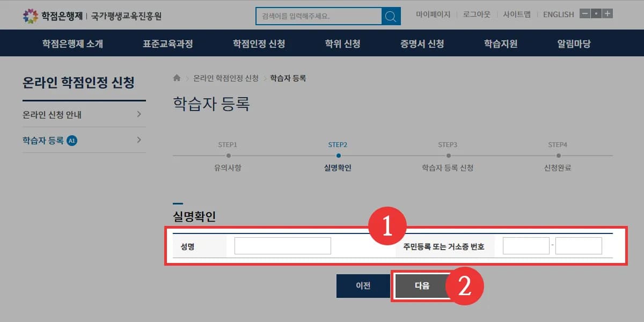This screenshot has width=644, height=322.
Task: Click the 이전 button
Action: coord(363,286)
